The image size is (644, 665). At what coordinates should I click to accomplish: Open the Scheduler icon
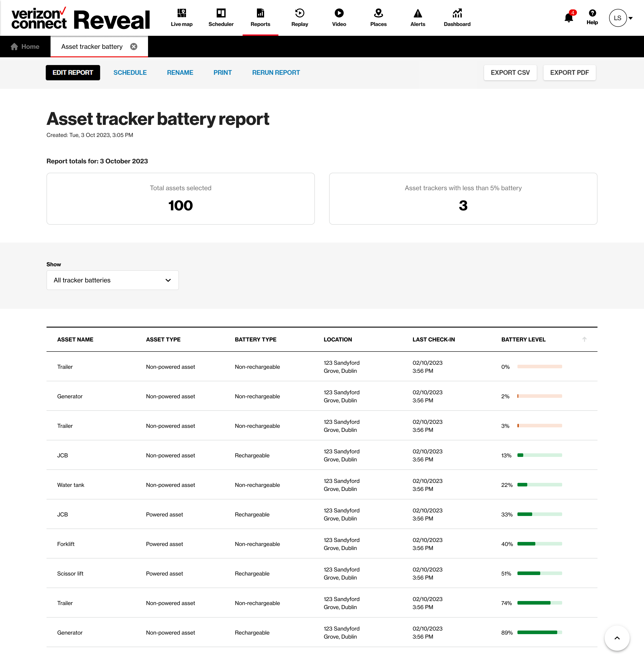tap(221, 13)
